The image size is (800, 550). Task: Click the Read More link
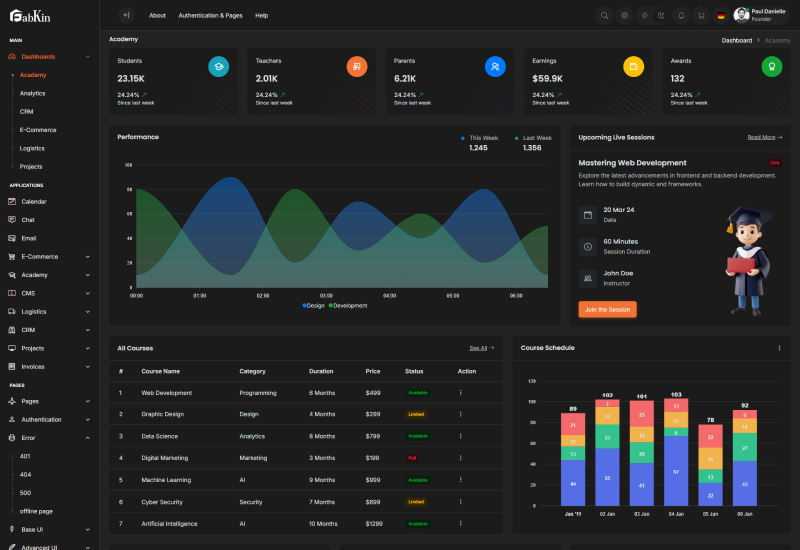point(764,137)
